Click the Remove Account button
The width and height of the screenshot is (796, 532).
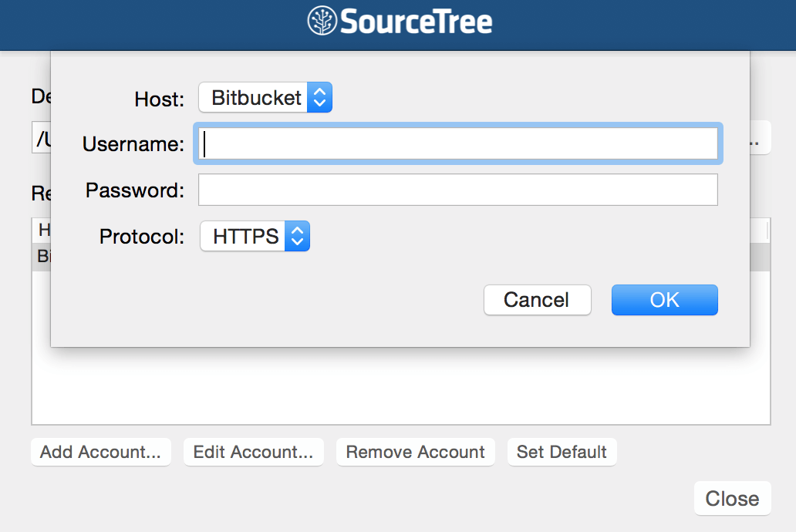tap(415, 452)
